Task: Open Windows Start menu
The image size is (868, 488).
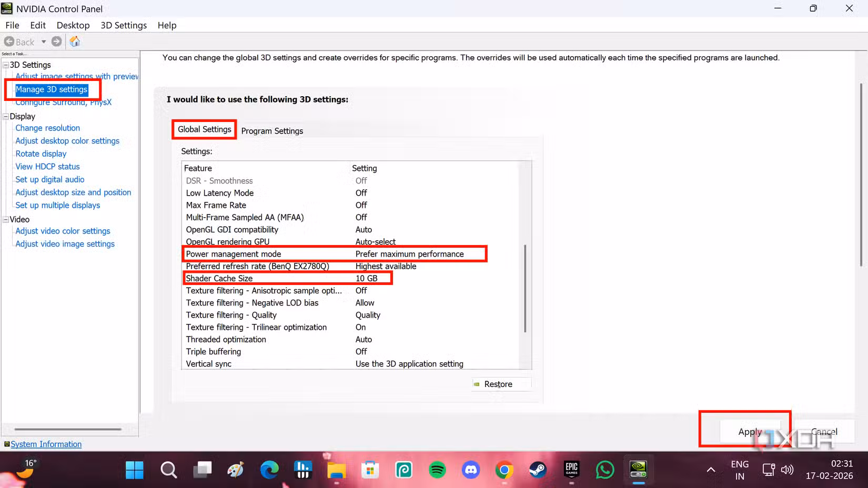Action: (135, 470)
